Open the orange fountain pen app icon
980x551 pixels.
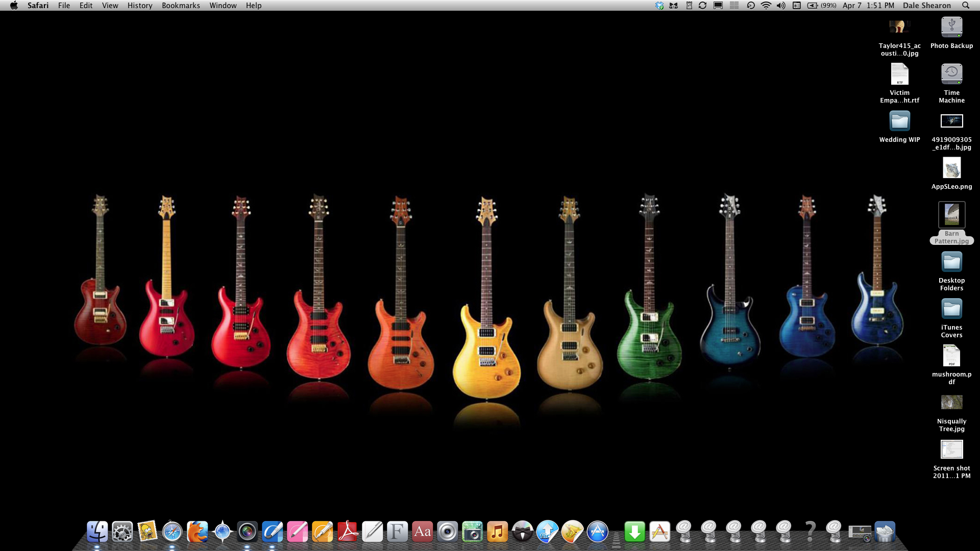click(322, 532)
